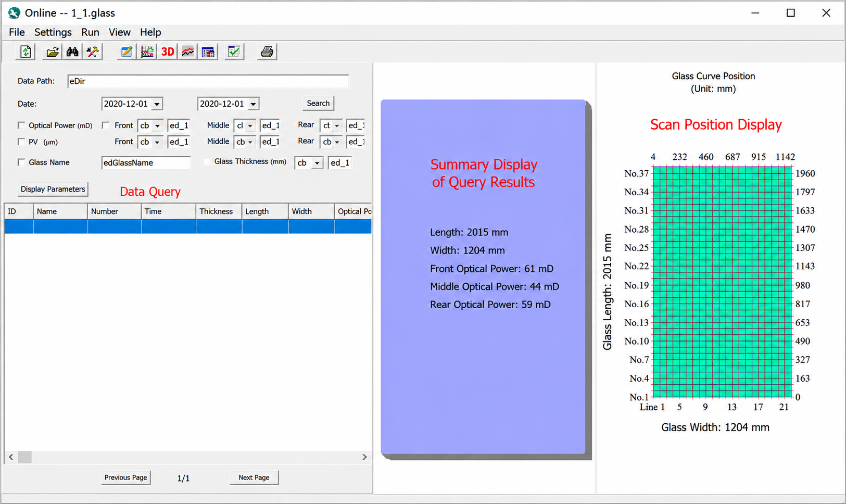Expand PV Front cb dropdown
Viewport: 846px width, 504px height.
pyautogui.click(x=157, y=142)
